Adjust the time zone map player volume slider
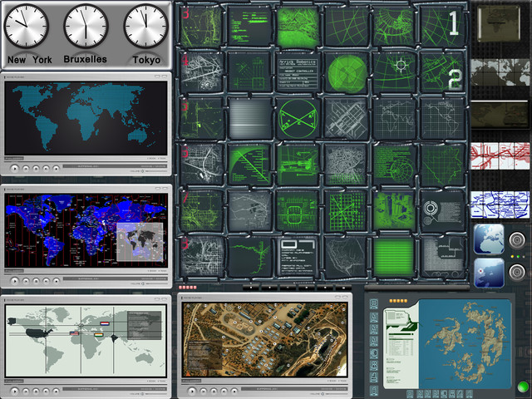Viewport: 532px width, 399px height. [156, 283]
